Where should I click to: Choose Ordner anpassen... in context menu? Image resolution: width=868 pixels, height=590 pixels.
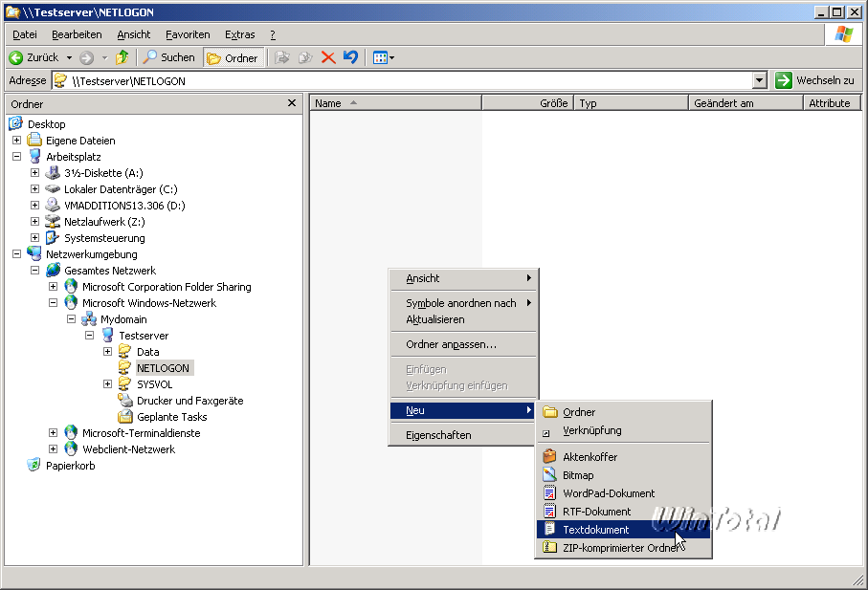(x=463, y=344)
